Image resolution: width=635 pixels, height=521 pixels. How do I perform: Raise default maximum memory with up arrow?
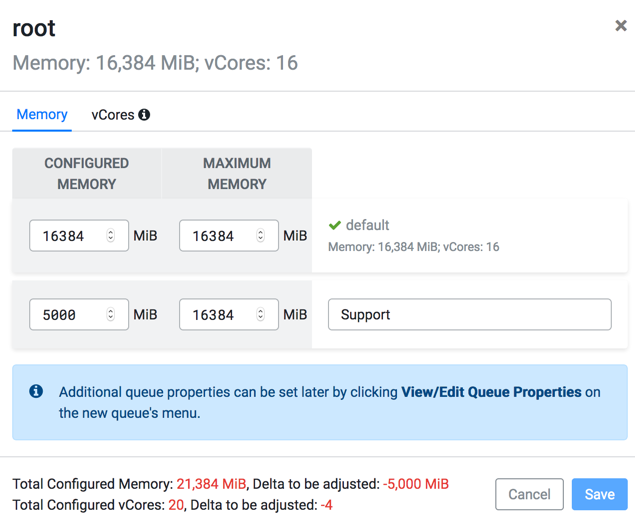point(261,232)
